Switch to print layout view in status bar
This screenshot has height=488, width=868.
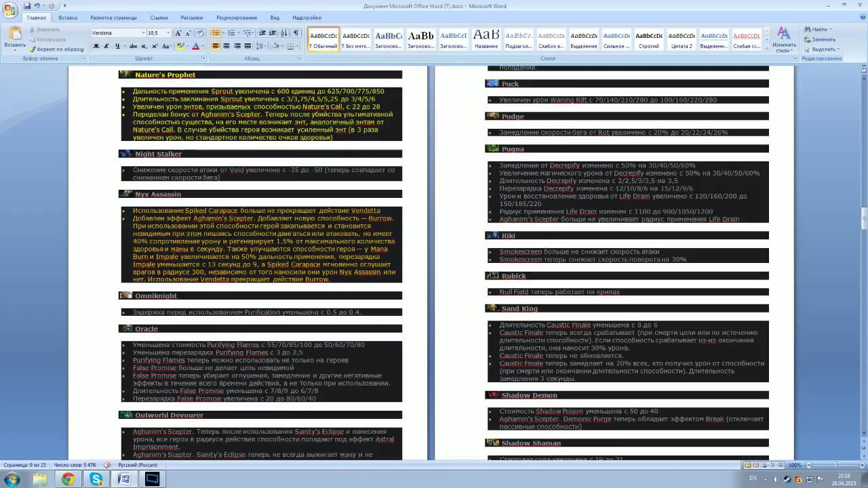point(747,465)
